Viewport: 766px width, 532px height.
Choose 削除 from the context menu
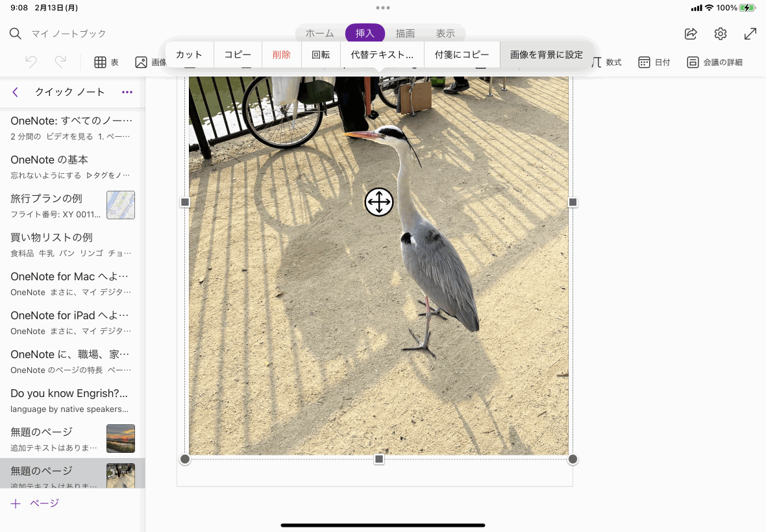(282, 54)
